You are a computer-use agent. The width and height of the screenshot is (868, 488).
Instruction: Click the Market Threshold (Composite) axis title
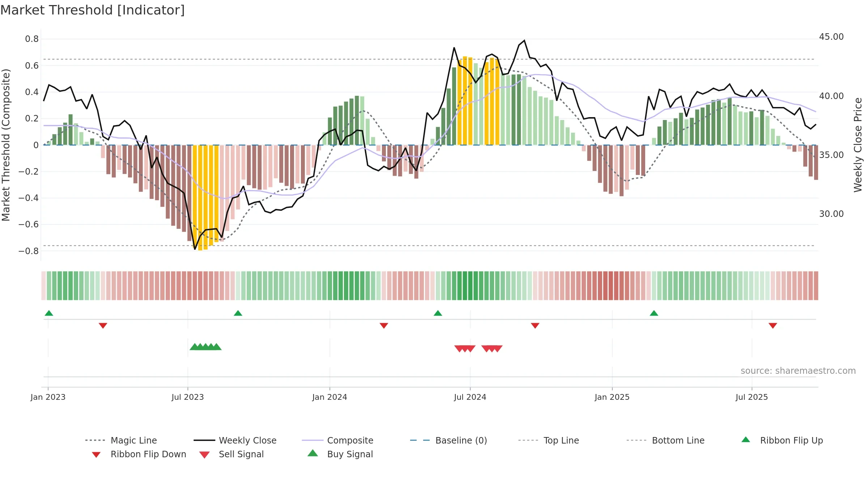(6, 145)
